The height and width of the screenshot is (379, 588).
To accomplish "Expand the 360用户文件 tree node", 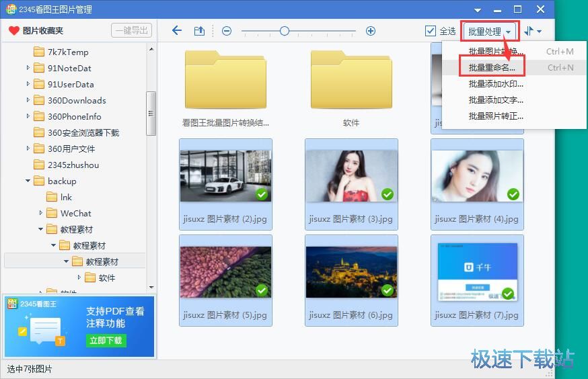I will click(x=28, y=149).
